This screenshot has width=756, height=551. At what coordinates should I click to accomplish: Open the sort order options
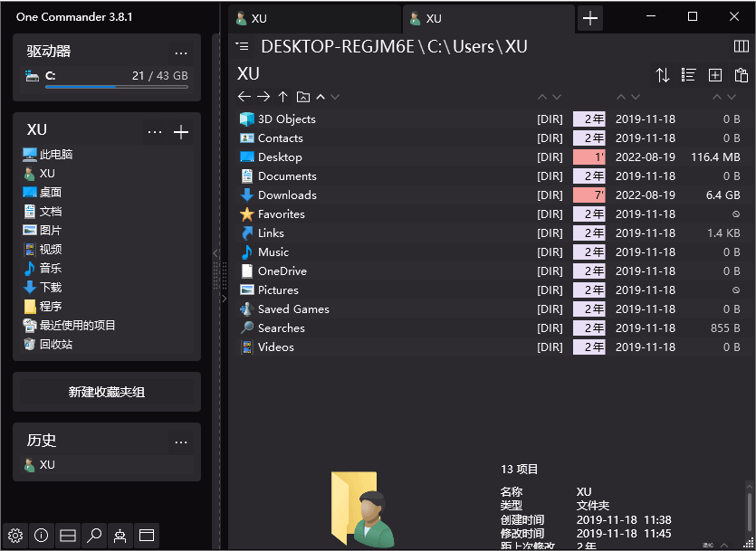coord(663,75)
